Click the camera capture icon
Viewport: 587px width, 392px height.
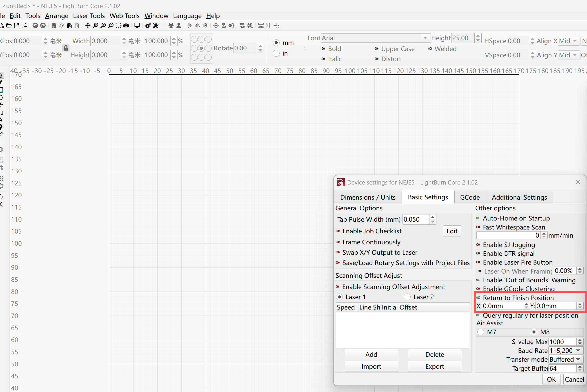click(126, 25)
